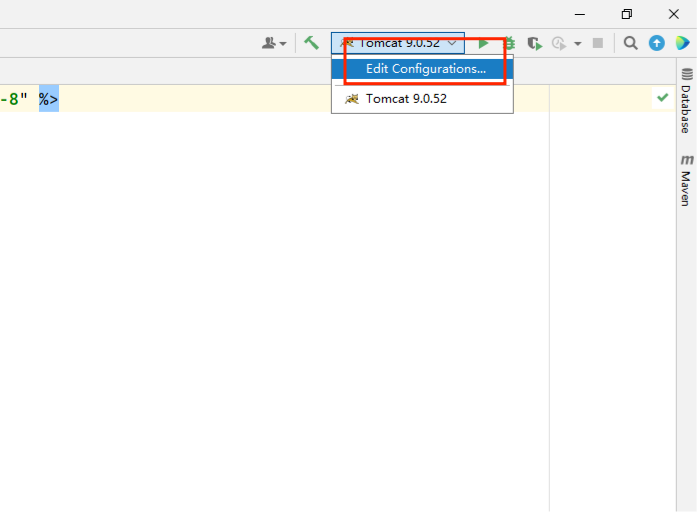Open the Maven tool window tab
This screenshot has height=512, width=697.
(x=686, y=180)
